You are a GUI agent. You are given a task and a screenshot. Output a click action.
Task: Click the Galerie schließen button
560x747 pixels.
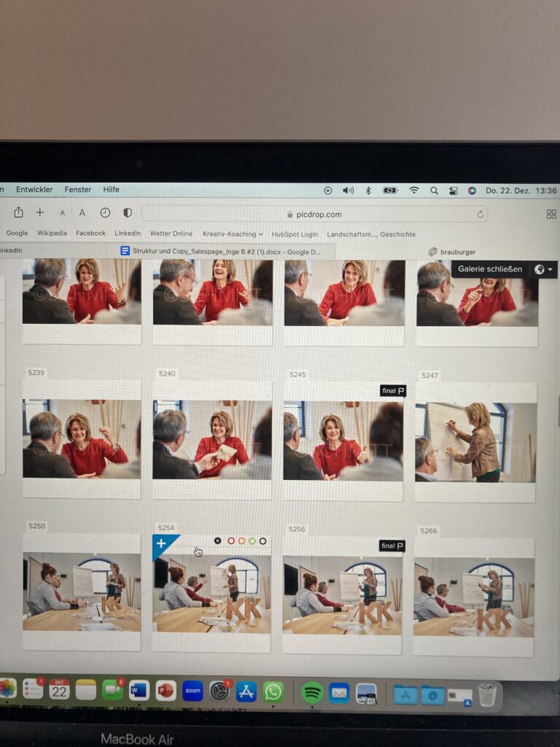point(490,269)
